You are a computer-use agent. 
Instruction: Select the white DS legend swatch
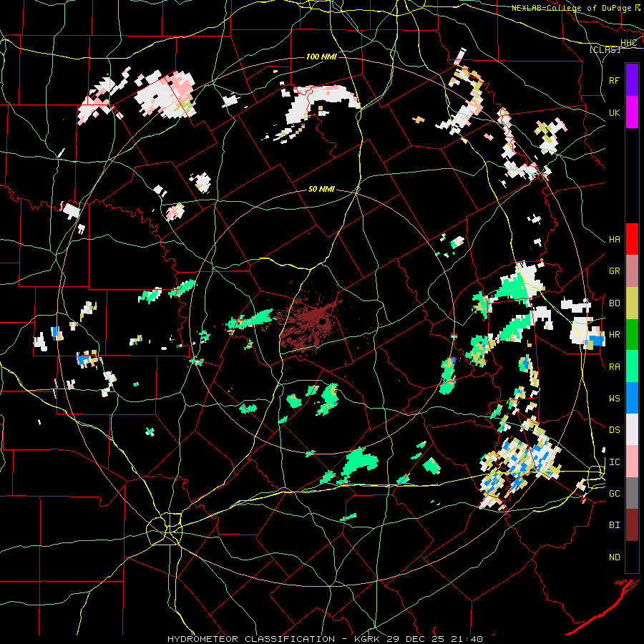(632, 429)
